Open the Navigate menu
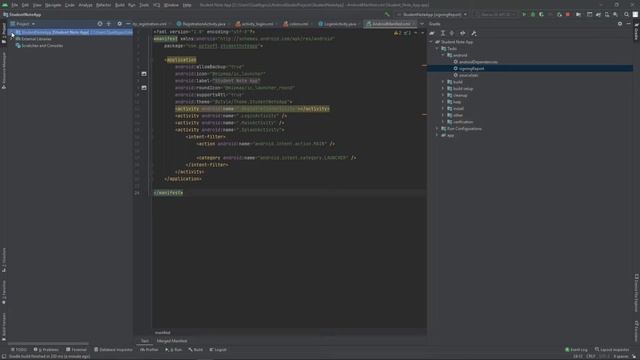The width and height of the screenshot is (640, 360). pyautogui.click(x=53, y=5)
